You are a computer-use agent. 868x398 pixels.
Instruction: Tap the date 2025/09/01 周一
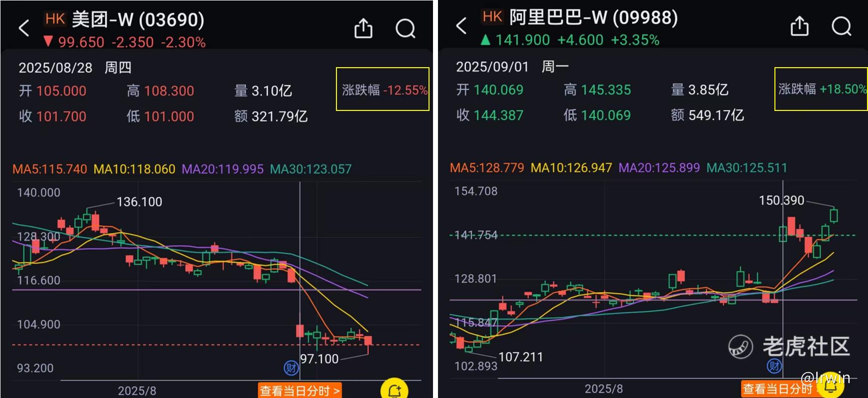512,66
